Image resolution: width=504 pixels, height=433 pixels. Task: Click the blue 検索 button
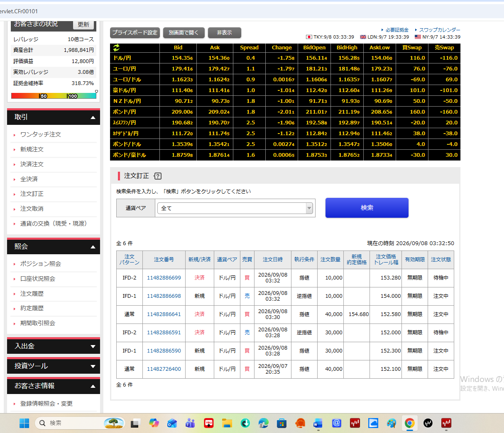(x=367, y=208)
